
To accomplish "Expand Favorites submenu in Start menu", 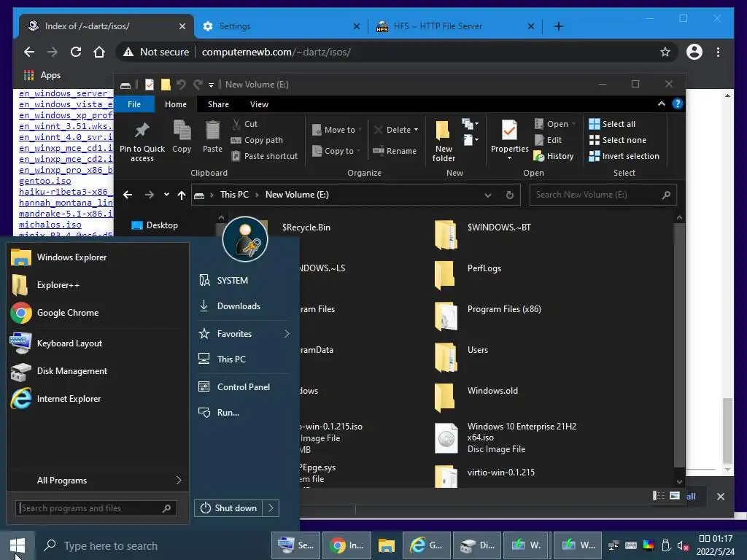I will pyautogui.click(x=287, y=334).
